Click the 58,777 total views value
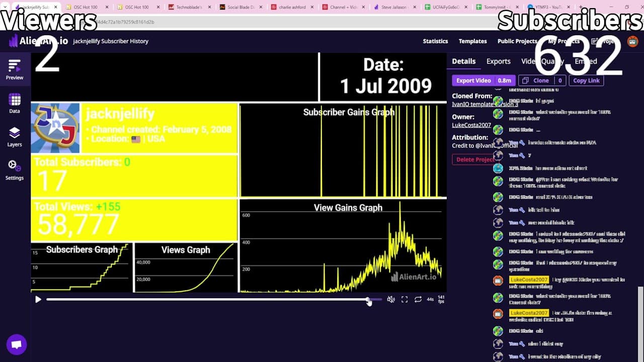The width and height of the screenshot is (644, 362). coord(78,224)
